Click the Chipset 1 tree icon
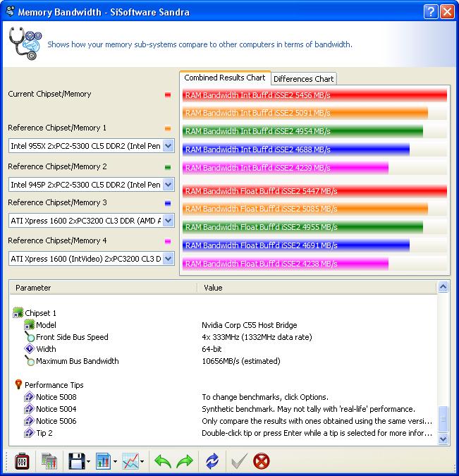459x476 pixels. click(18, 312)
